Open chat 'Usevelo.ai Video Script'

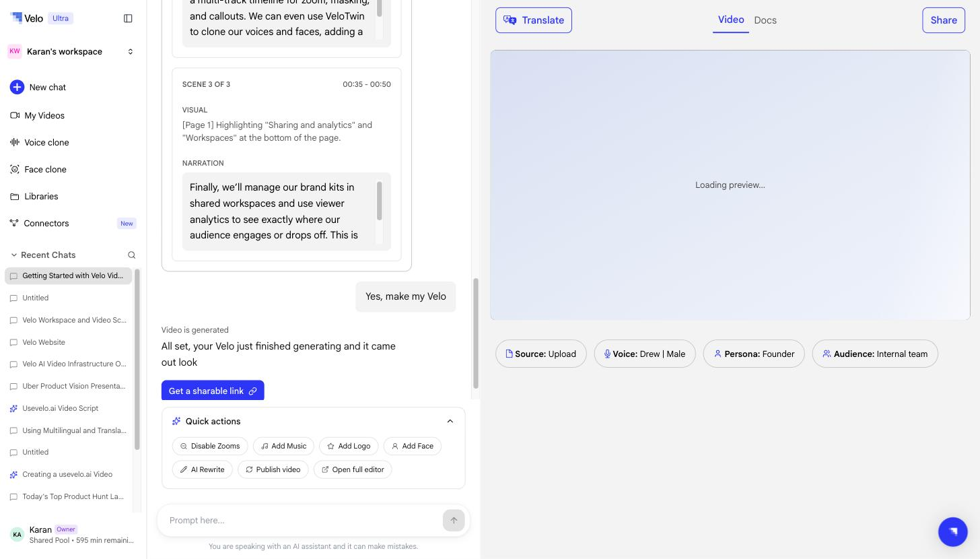click(x=68, y=408)
